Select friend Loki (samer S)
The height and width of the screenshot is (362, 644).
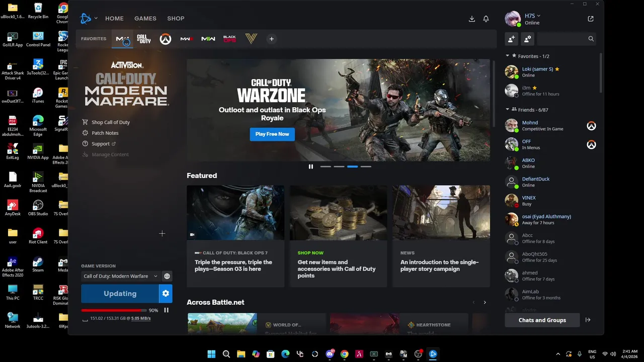[551, 72]
